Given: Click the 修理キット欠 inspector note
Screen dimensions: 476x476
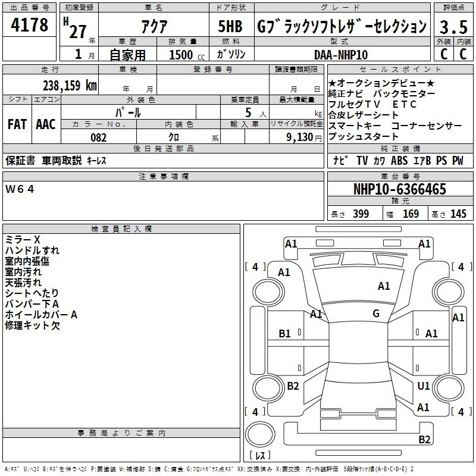Looking at the screenshot, I should pyautogui.click(x=33, y=325).
